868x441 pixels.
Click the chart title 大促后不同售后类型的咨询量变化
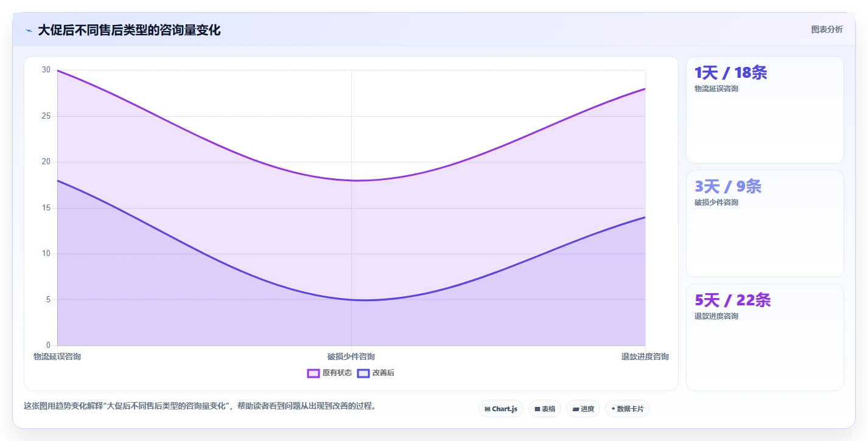pos(129,30)
